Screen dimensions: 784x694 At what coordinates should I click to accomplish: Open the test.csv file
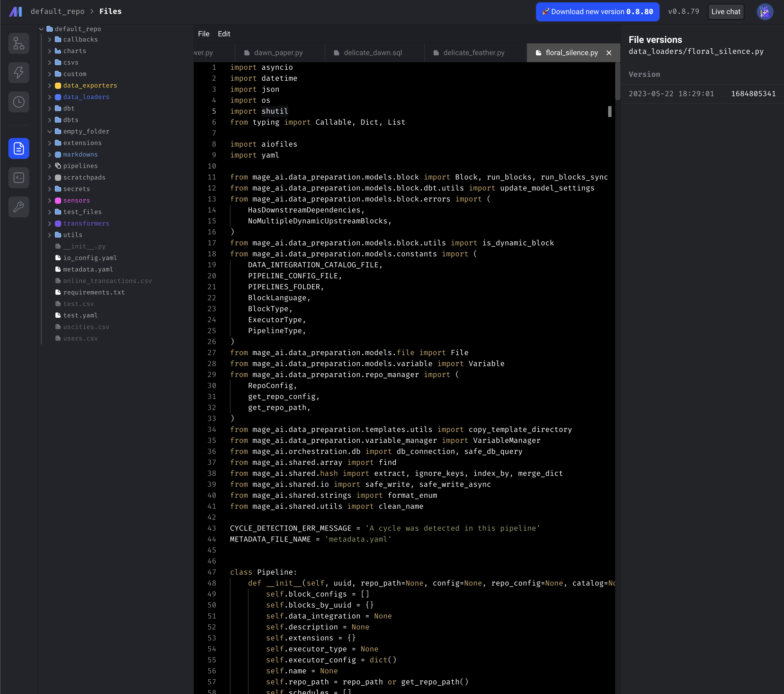point(79,304)
